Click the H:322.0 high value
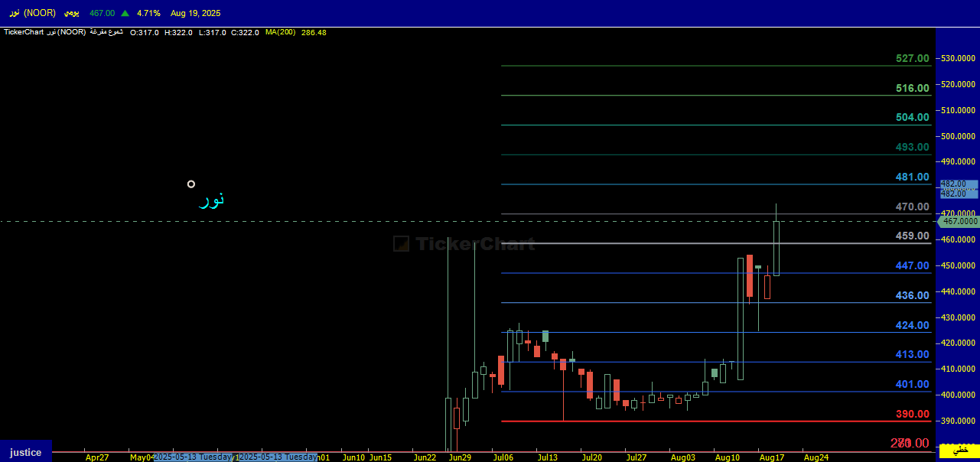Screen dimensions: 980x462 tap(178, 32)
